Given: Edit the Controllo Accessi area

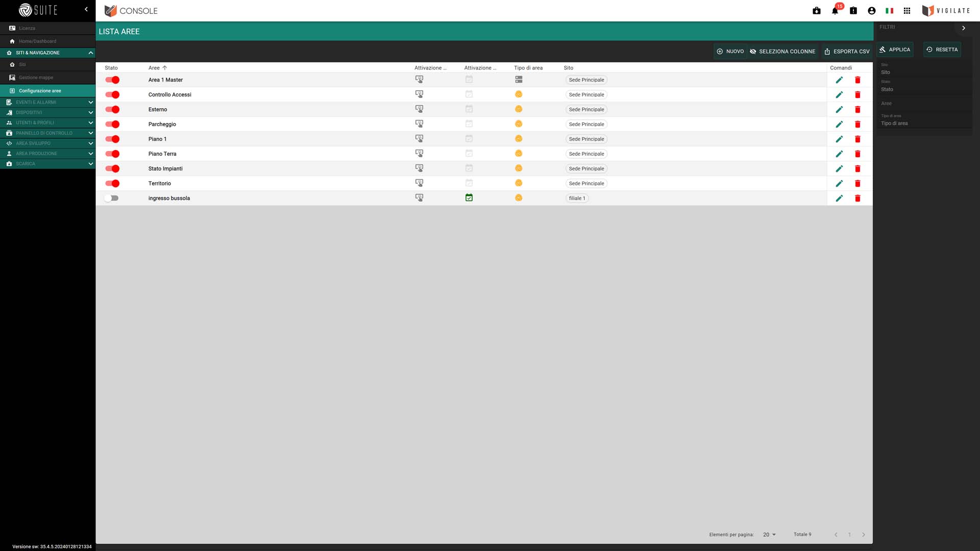Looking at the screenshot, I should [839, 95].
